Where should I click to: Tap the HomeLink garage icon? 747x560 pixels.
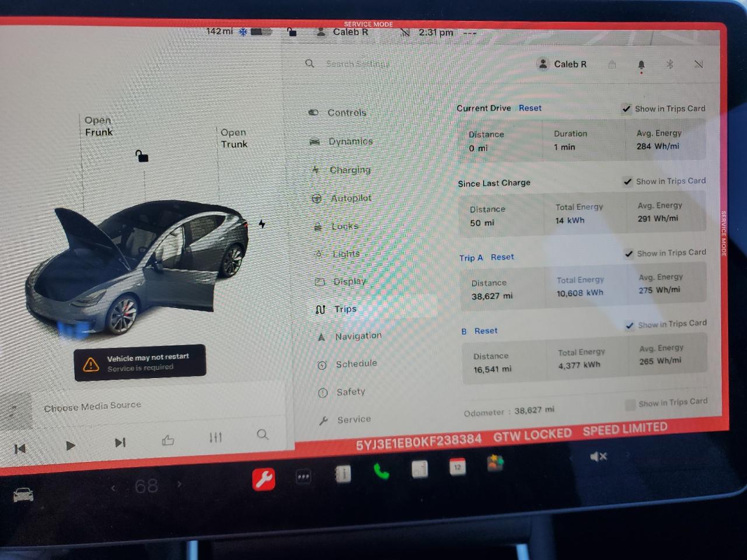point(612,65)
